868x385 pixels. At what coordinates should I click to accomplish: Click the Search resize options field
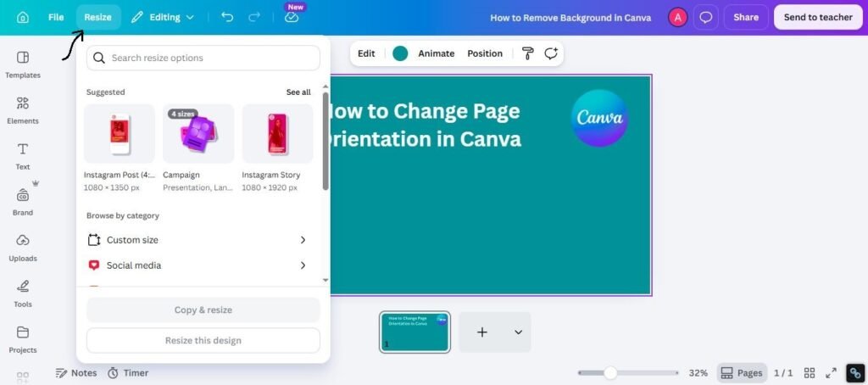tap(203, 58)
